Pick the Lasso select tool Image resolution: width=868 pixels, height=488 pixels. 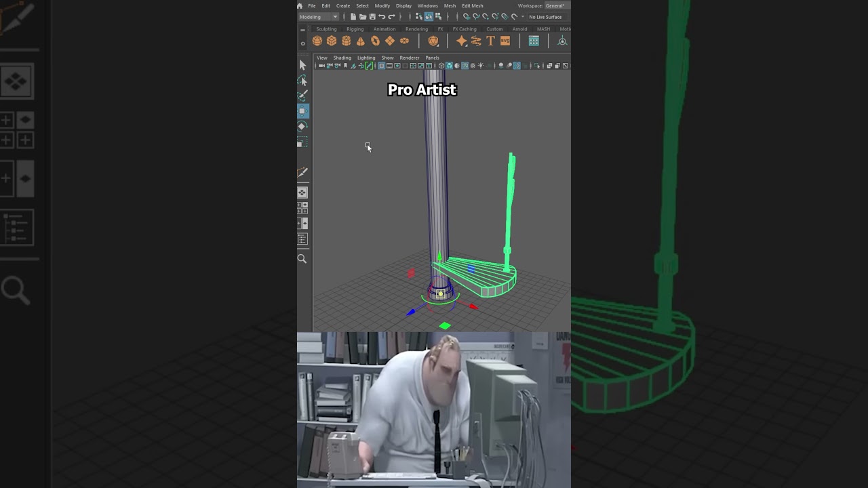coord(302,80)
